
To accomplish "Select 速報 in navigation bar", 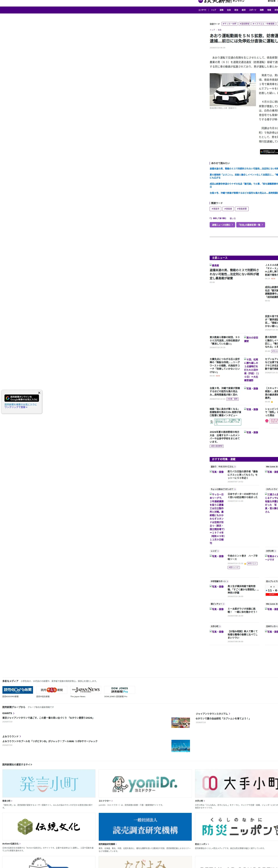I will [x=221, y=10].
